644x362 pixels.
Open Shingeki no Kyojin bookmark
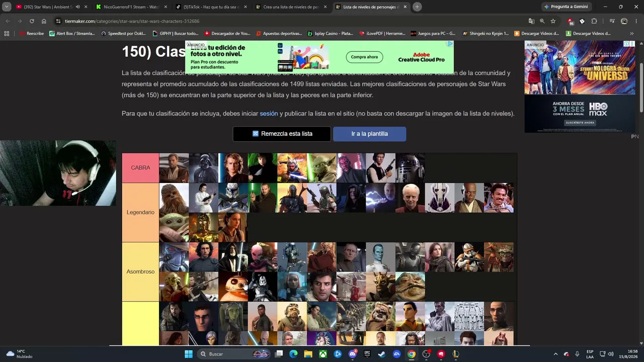485,34
